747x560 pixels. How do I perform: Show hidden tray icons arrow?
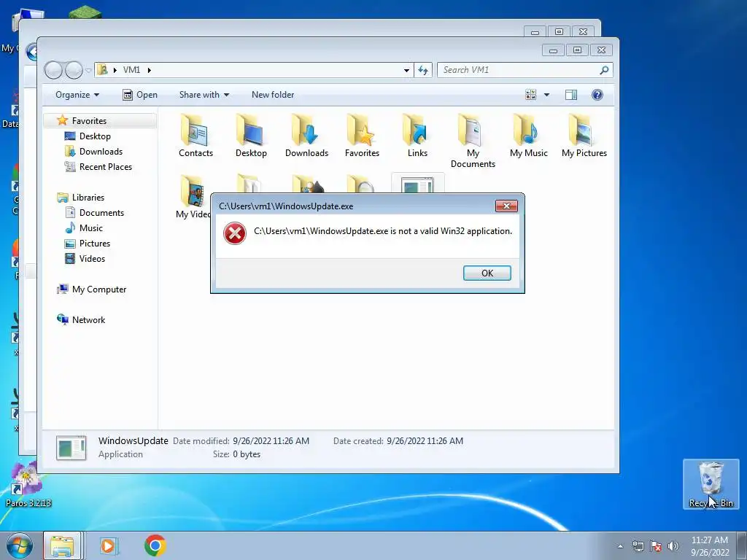coord(620,546)
